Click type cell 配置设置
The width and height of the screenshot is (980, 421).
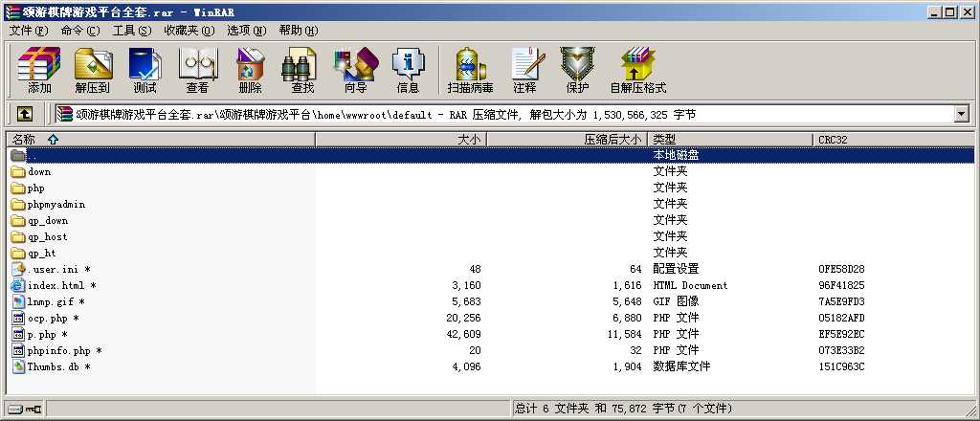[x=677, y=269]
